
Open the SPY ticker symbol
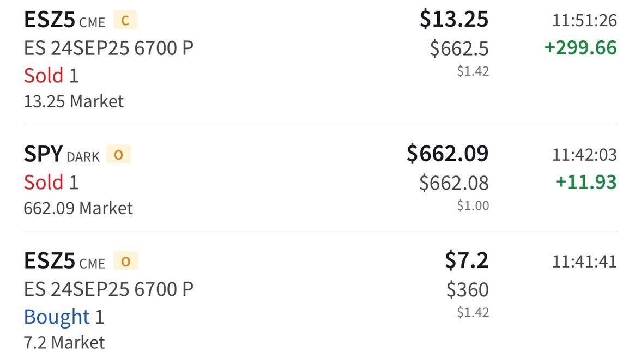pos(43,155)
